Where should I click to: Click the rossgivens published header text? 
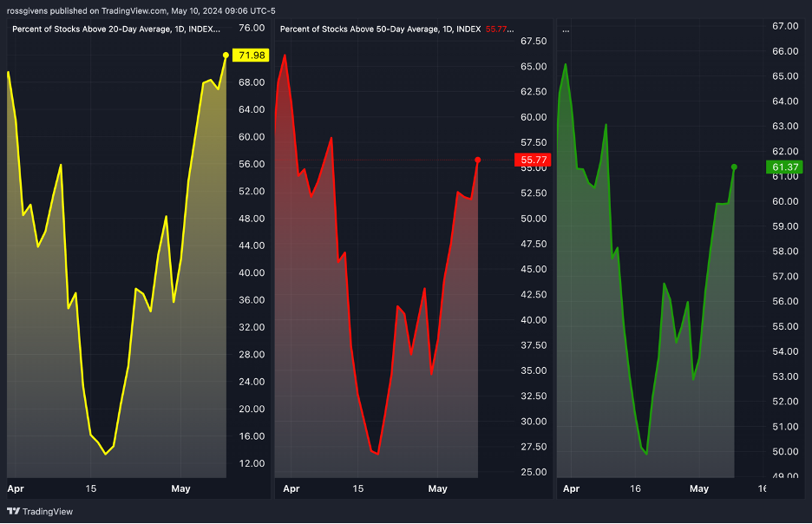(141, 10)
